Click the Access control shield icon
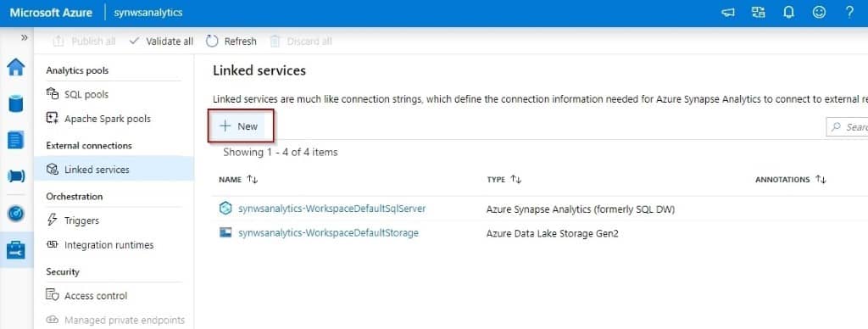 pos(52,296)
